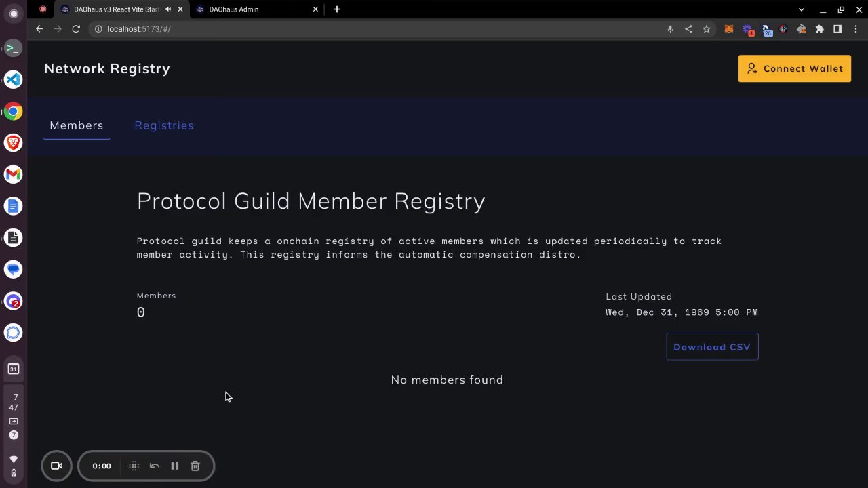This screenshot has height=488, width=868.
Task: Share this page from address bar
Action: [x=688, y=29]
